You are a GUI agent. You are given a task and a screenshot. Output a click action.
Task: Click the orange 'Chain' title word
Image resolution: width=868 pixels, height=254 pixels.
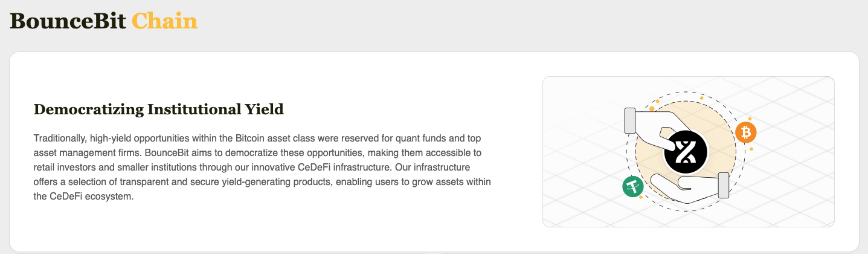pyautogui.click(x=164, y=21)
